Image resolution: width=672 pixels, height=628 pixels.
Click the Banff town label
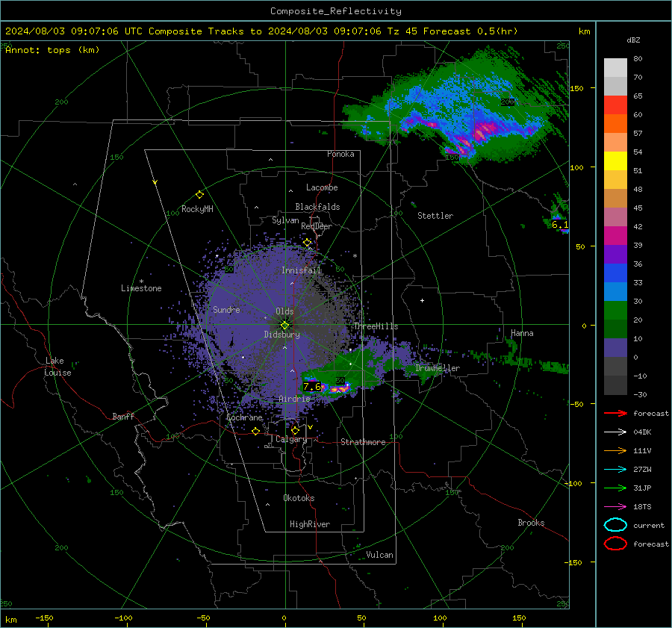pyautogui.click(x=123, y=417)
